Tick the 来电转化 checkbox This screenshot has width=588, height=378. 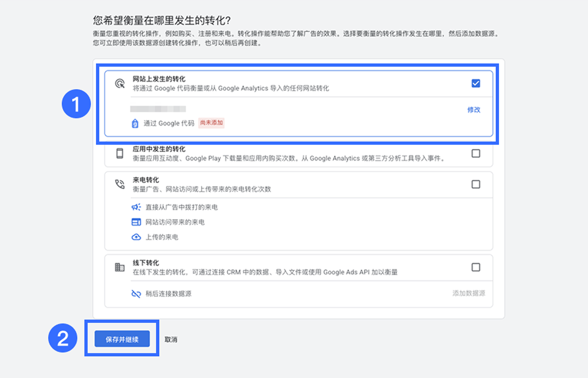click(x=476, y=184)
